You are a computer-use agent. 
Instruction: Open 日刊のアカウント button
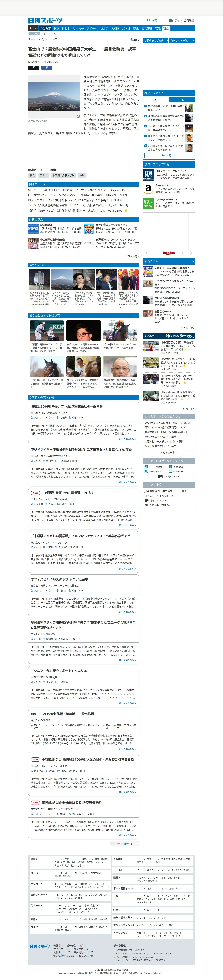(169, 476)
